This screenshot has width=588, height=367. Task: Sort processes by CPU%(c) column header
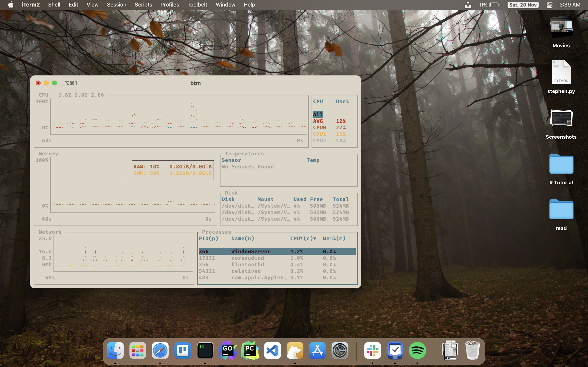point(303,238)
